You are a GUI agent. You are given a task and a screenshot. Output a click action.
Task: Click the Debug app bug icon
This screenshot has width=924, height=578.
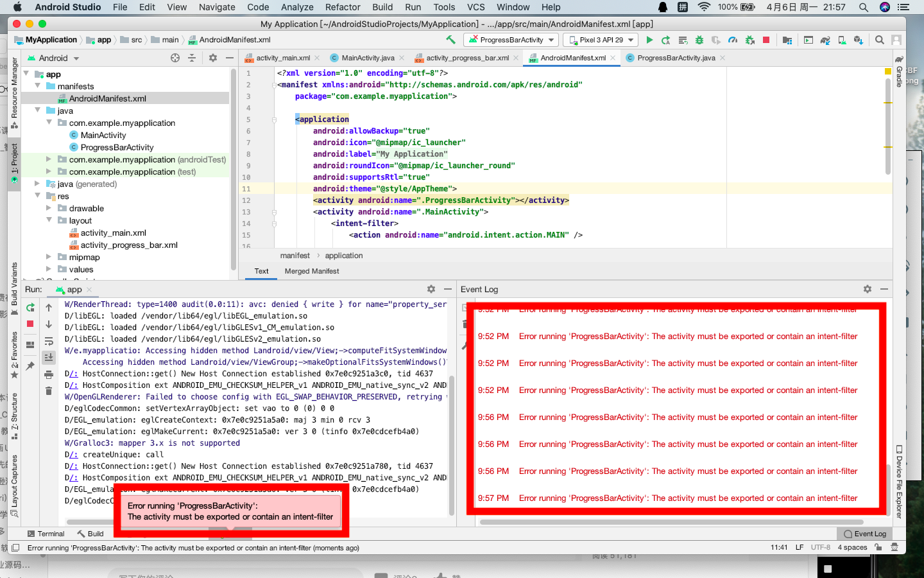click(x=699, y=40)
